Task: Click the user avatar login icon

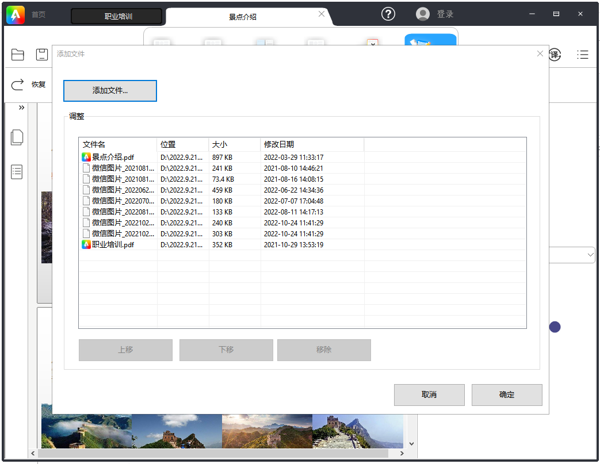Action: click(x=422, y=14)
